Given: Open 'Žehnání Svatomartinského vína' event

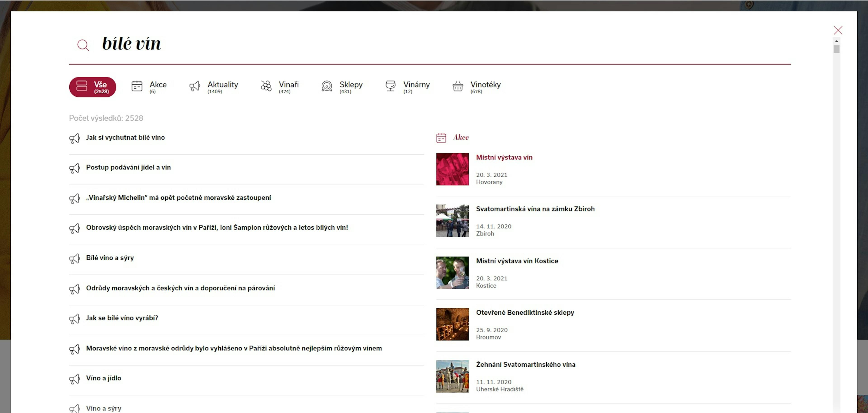Looking at the screenshot, I should pyautogui.click(x=526, y=364).
